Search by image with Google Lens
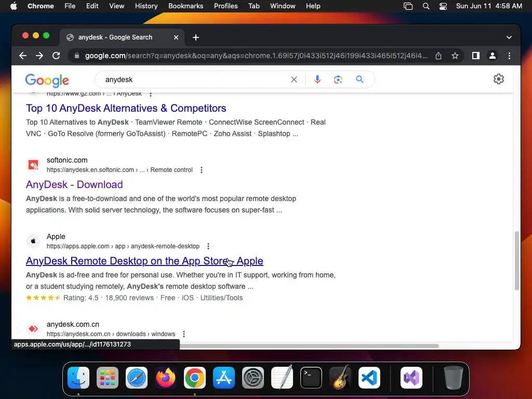The height and width of the screenshot is (399, 532). point(338,79)
